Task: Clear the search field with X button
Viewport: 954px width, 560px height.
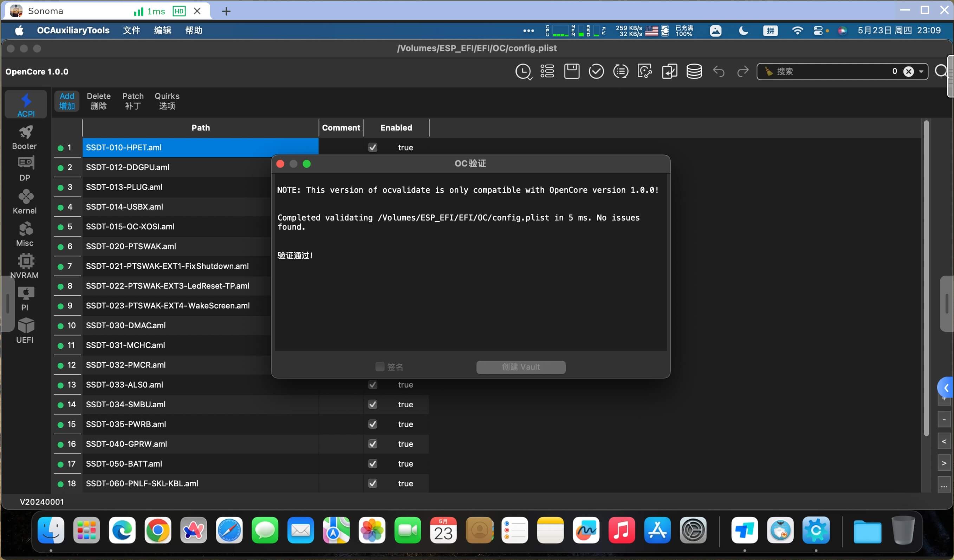Action: click(909, 72)
